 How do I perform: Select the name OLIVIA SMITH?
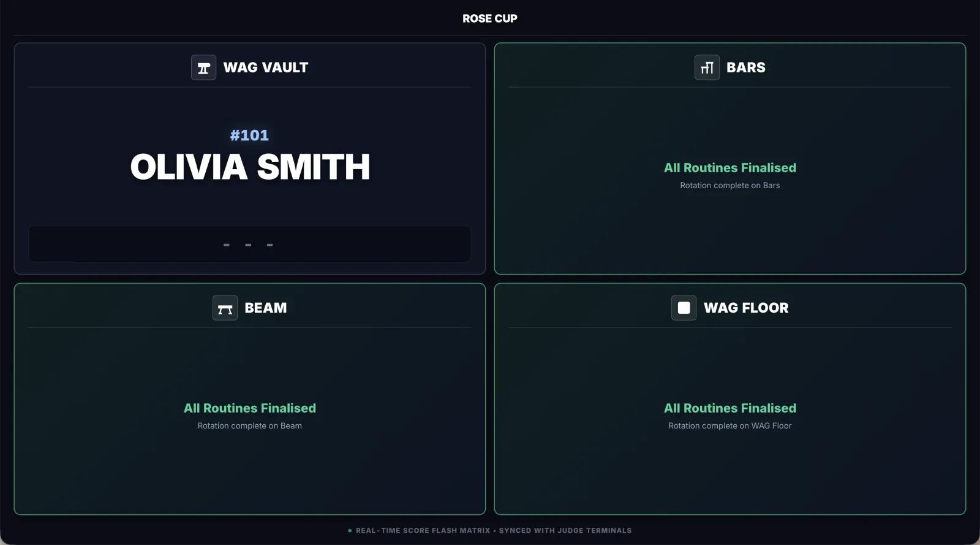click(250, 167)
